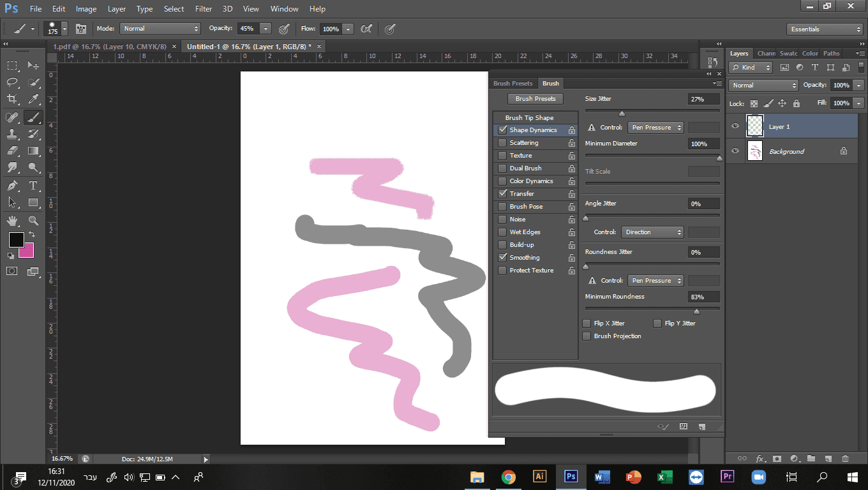868x490 pixels.
Task: Enable the Scattering checkbox
Action: (502, 143)
